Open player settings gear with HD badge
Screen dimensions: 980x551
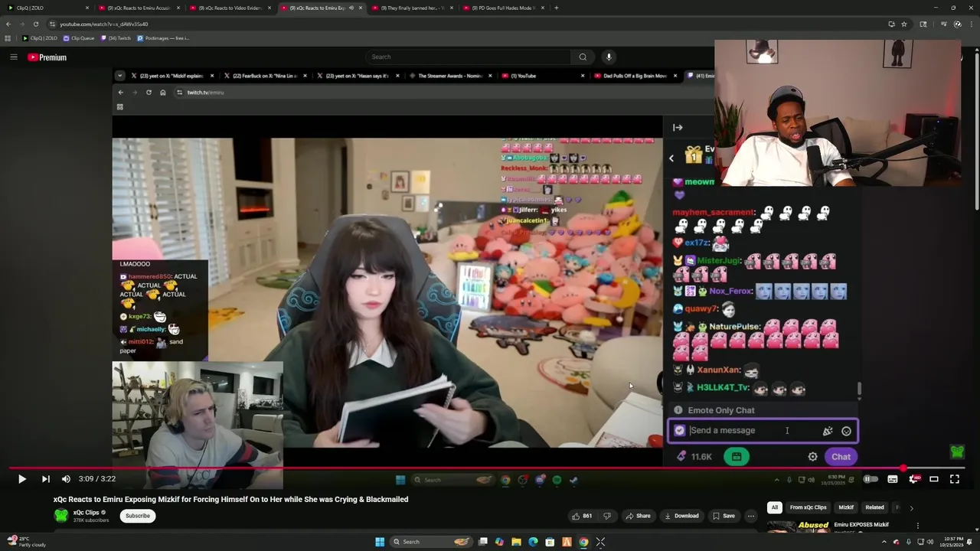[913, 479]
